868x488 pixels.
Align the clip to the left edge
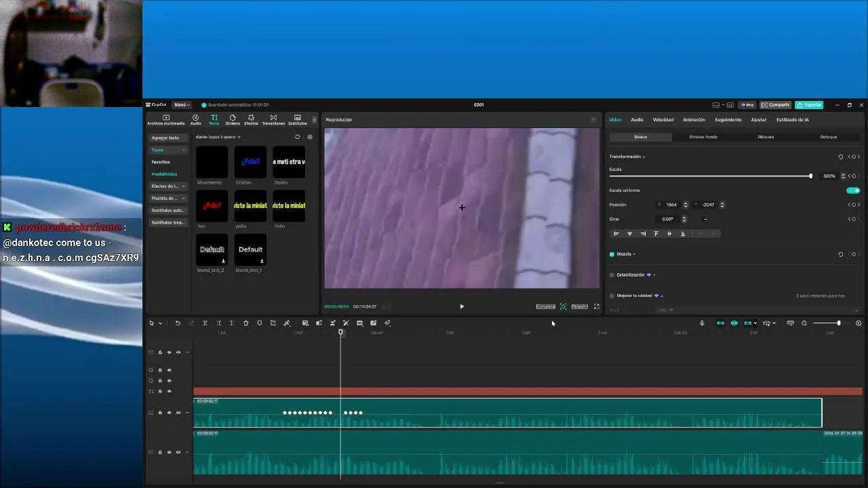tap(616, 234)
